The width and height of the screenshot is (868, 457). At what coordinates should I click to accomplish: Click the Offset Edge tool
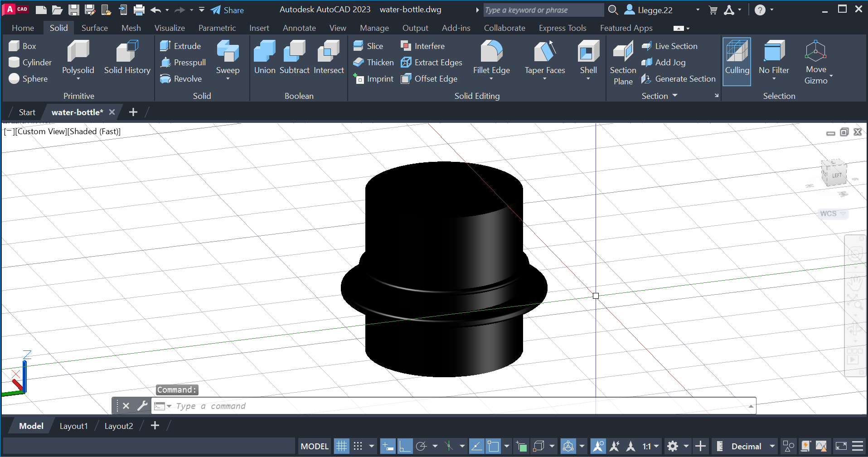tap(429, 78)
